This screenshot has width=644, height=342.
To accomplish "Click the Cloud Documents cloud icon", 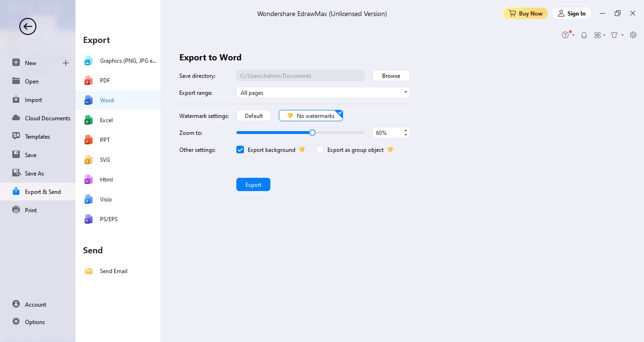I will pos(16,118).
